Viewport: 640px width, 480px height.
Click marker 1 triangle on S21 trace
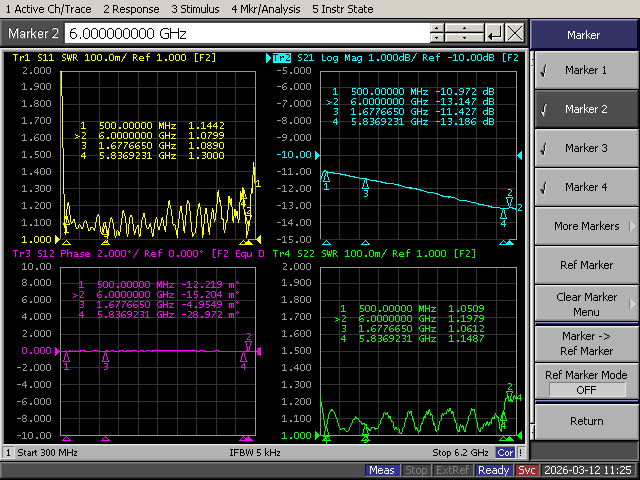[325, 177]
